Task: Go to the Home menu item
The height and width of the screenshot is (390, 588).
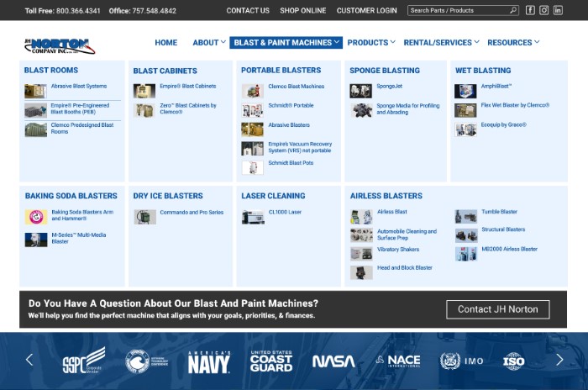Action: click(165, 42)
